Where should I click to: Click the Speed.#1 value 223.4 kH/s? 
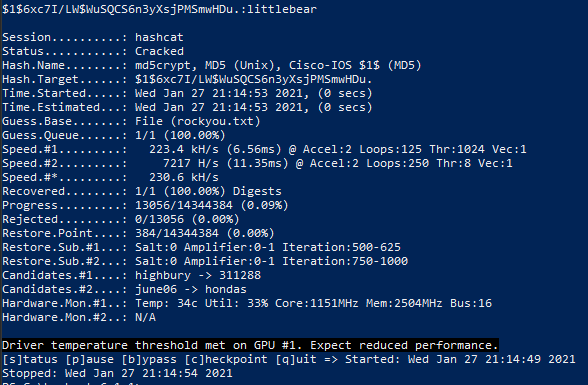pos(184,149)
